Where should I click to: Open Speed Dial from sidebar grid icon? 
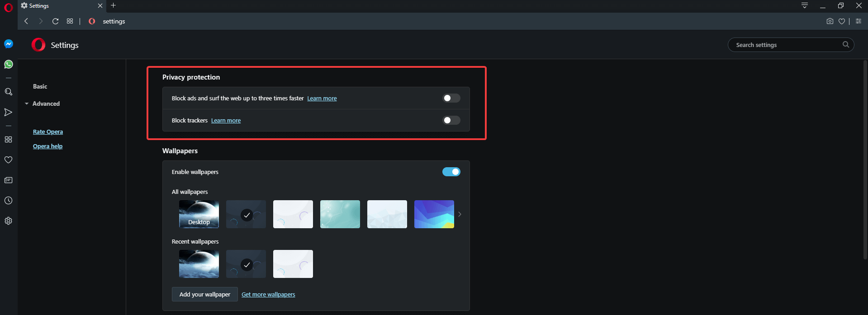[8, 140]
